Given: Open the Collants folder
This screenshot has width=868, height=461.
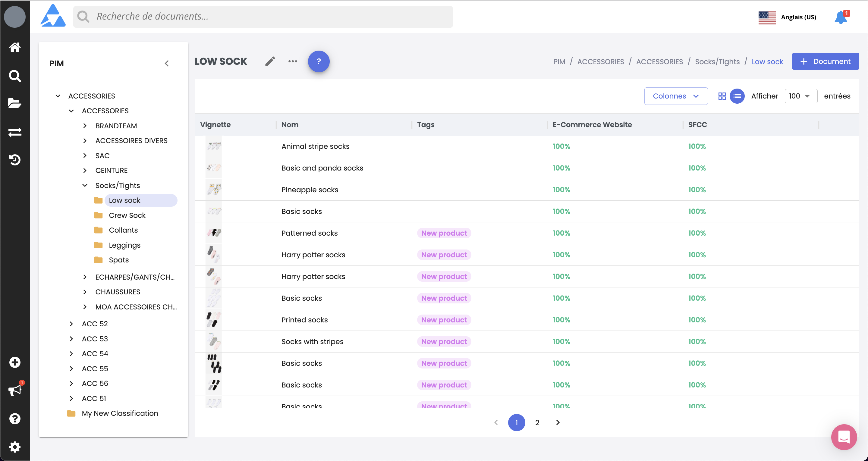Looking at the screenshot, I should [123, 230].
